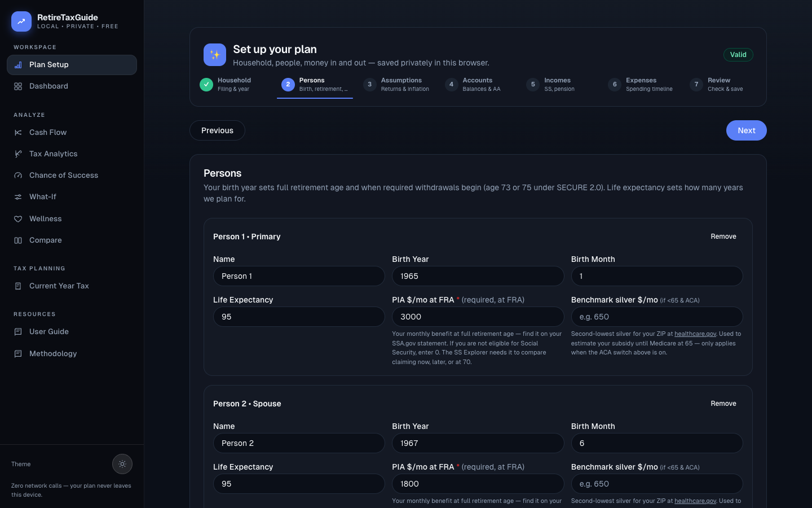Viewport: 812px width, 508px height.
Task: Click the Current Year Tax document icon
Action: [18, 286]
